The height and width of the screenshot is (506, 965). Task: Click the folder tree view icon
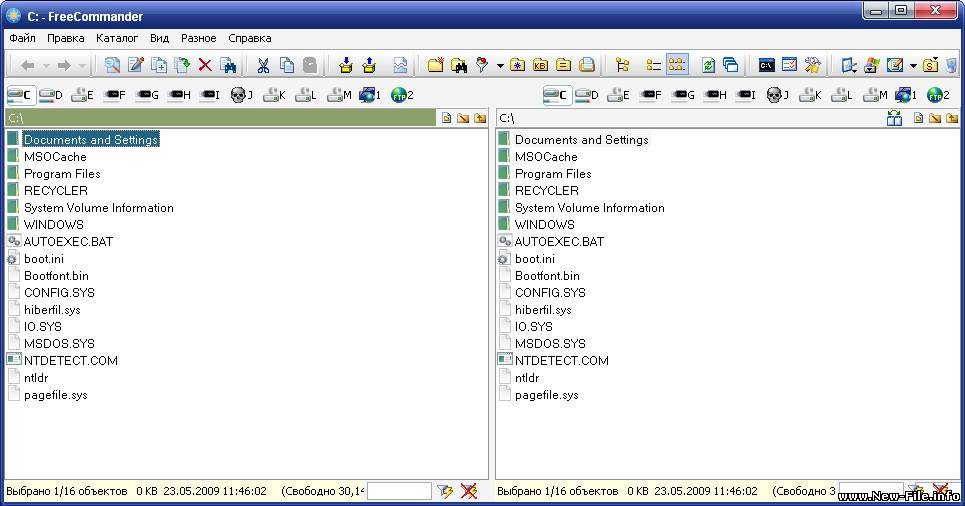tap(622, 66)
